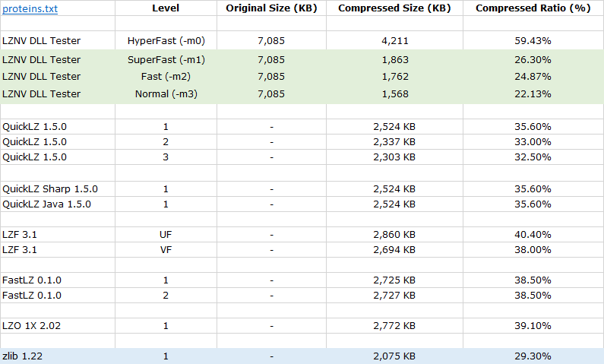The height and width of the screenshot is (364, 604).
Task: Click the 39.10% ratio cell
Action: point(533,325)
